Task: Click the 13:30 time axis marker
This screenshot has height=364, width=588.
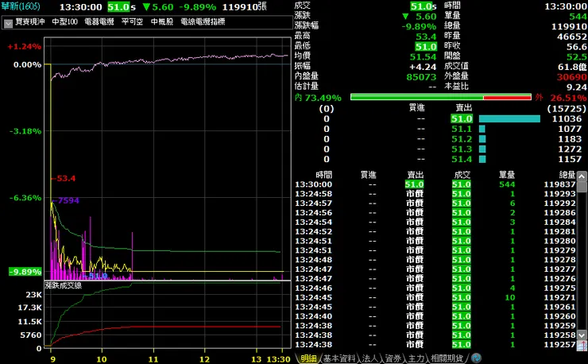Action: click(x=278, y=359)
